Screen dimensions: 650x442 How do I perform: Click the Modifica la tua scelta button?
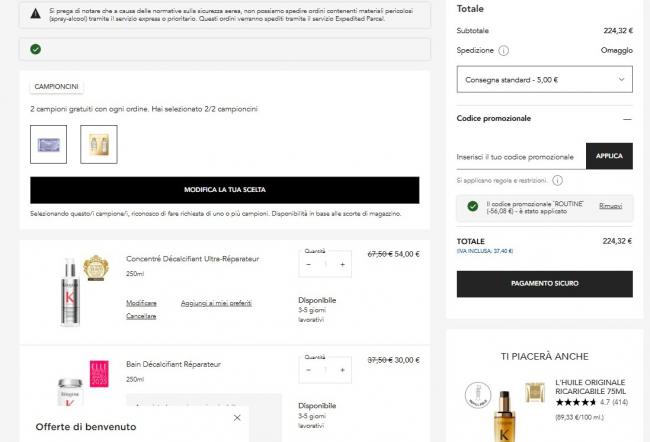[x=224, y=190]
